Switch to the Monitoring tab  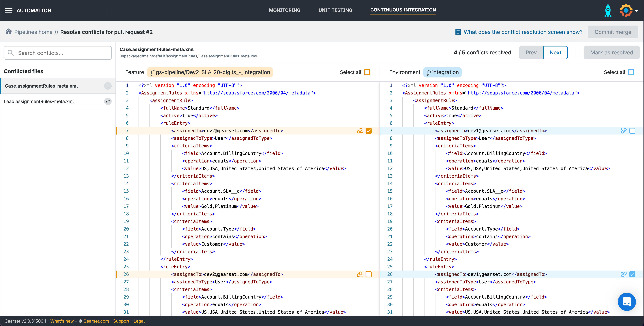[284, 10]
